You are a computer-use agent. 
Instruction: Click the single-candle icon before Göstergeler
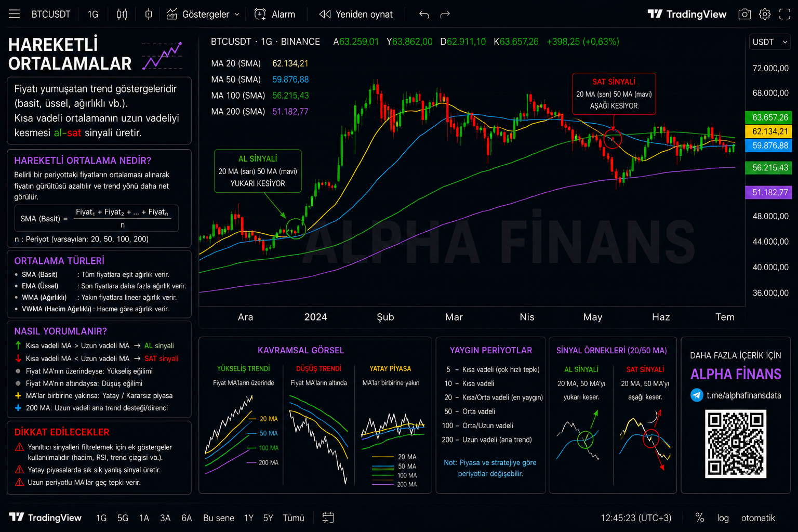coord(149,14)
